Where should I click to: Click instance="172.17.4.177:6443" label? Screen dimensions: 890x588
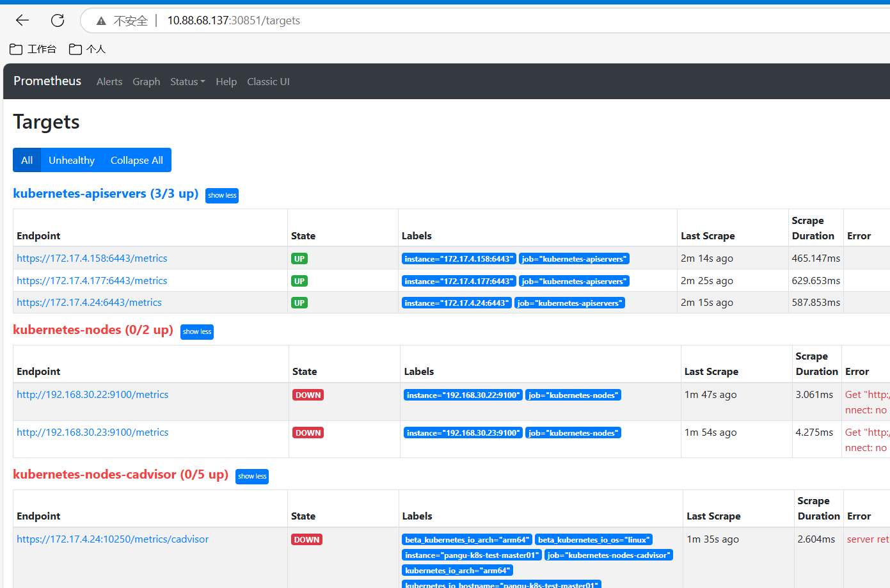point(459,282)
